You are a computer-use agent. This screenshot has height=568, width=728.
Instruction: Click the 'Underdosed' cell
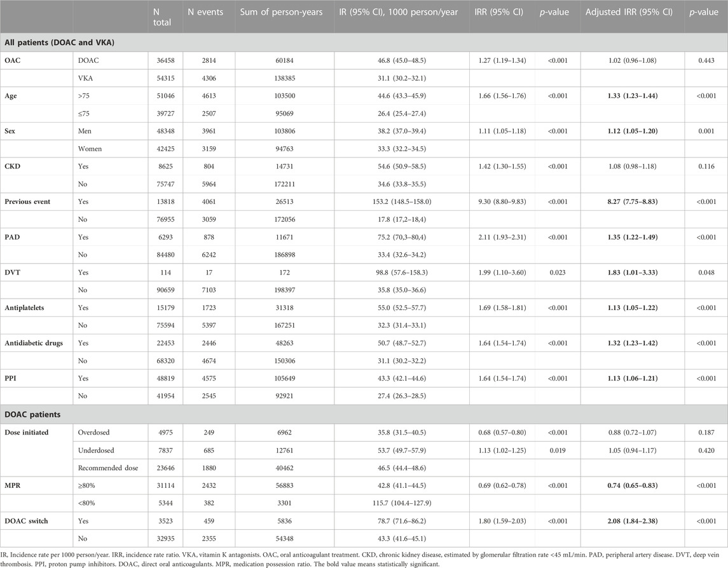[x=95, y=450]
